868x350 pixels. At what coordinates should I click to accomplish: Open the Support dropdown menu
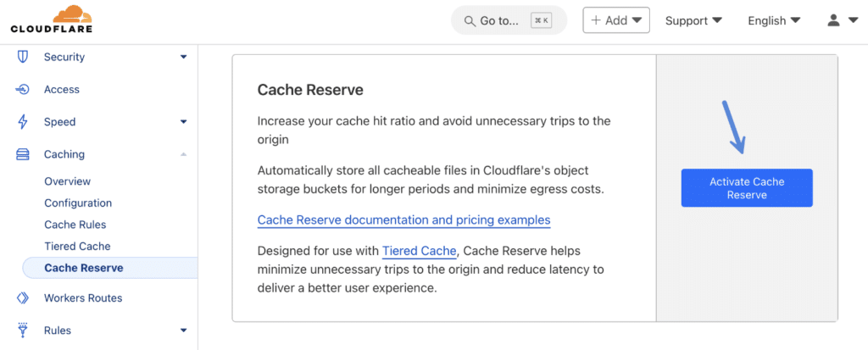[x=693, y=20]
